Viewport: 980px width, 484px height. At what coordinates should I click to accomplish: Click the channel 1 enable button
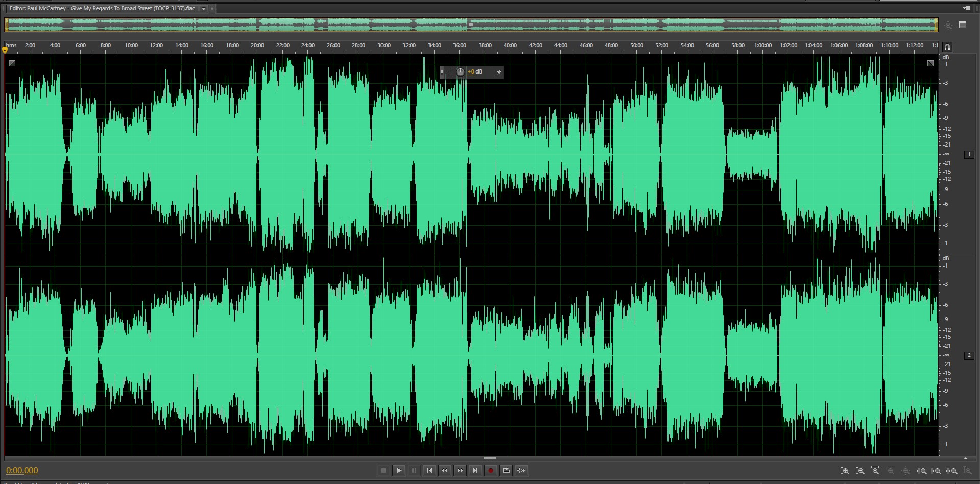[969, 154]
